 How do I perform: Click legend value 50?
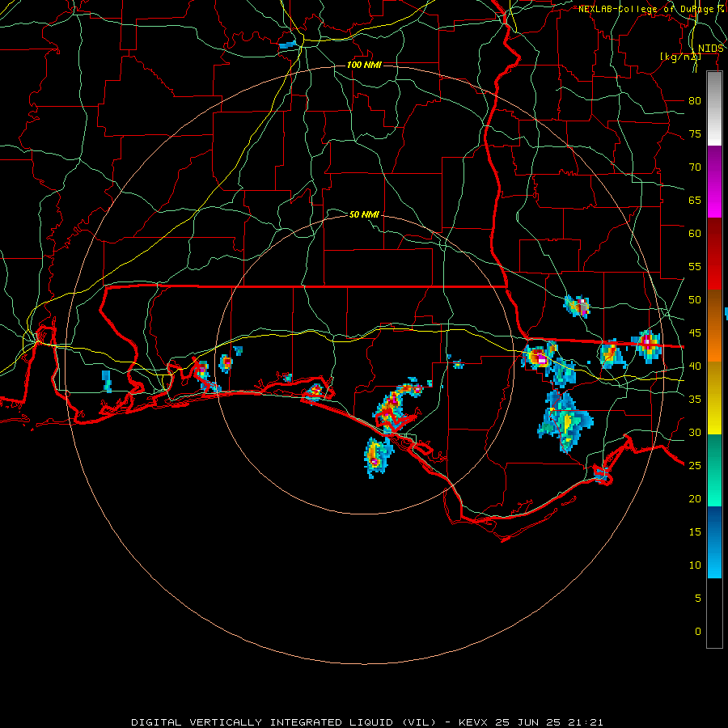tap(695, 299)
